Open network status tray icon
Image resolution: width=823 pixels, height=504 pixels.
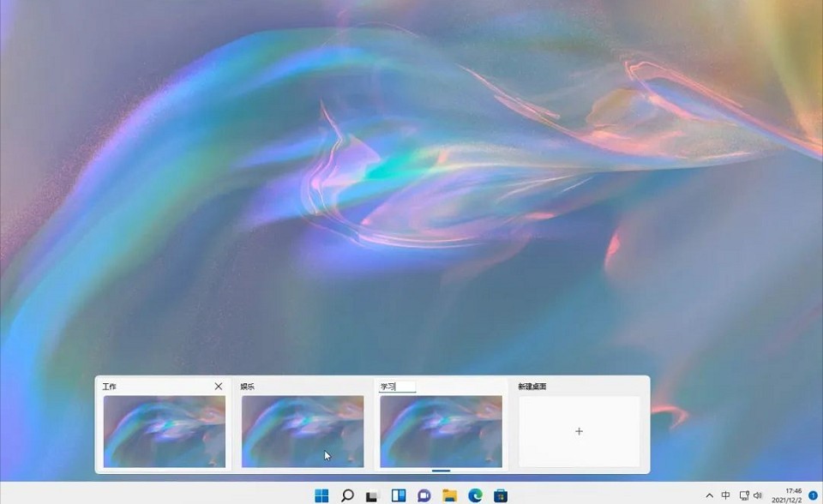tap(743, 495)
